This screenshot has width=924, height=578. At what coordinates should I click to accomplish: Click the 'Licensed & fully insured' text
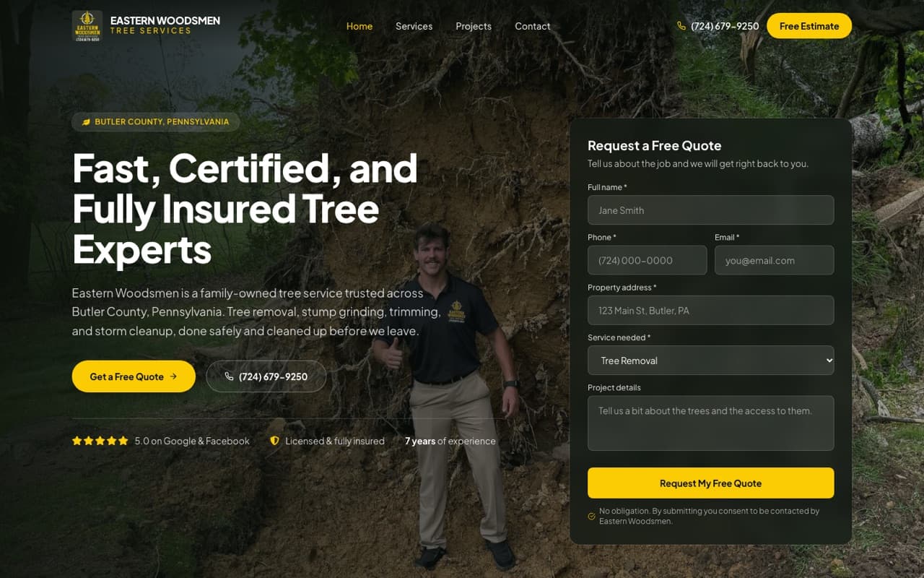pyautogui.click(x=335, y=441)
